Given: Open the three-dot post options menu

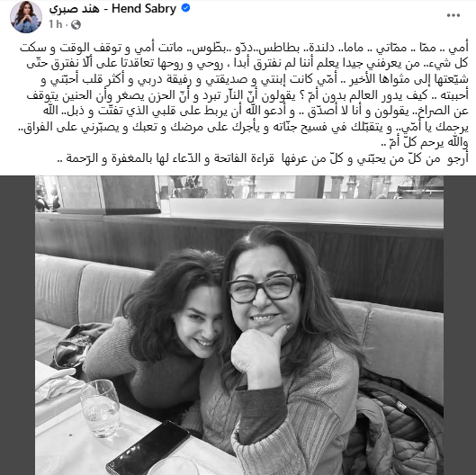Looking at the screenshot, I should (453, 15).
